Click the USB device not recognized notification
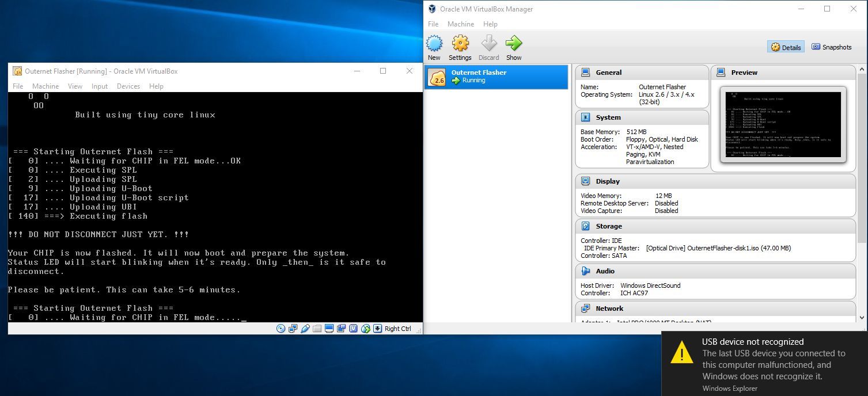The image size is (868, 396). pyautogui.click(x=764, y=364)
